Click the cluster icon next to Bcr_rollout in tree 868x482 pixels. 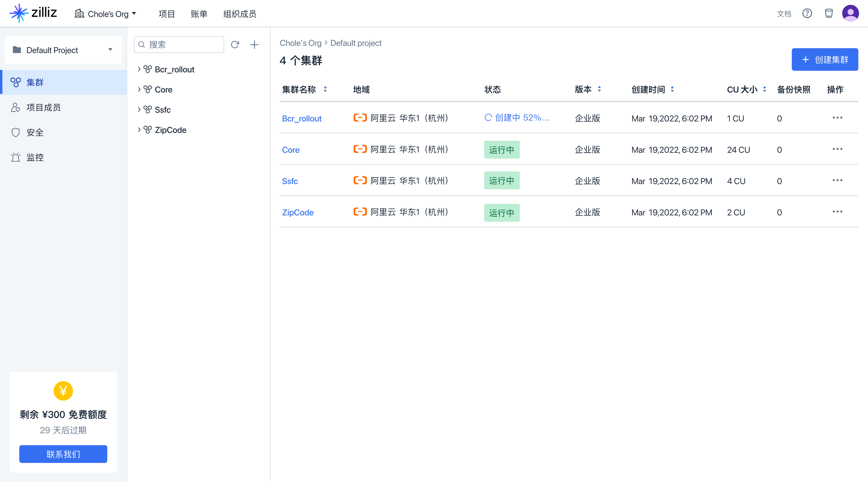[x=148, y=69]
